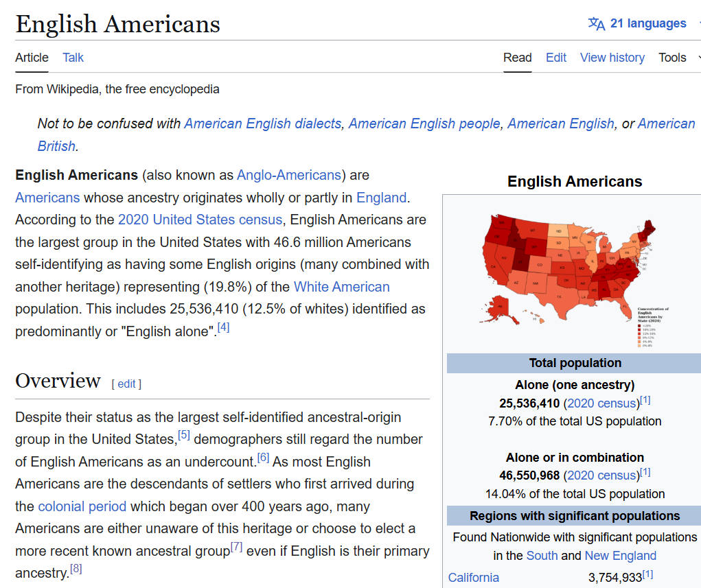The height and width of the screenshot is (588, 701).
Task: Follow the White American link
Action: coord(341,287)
